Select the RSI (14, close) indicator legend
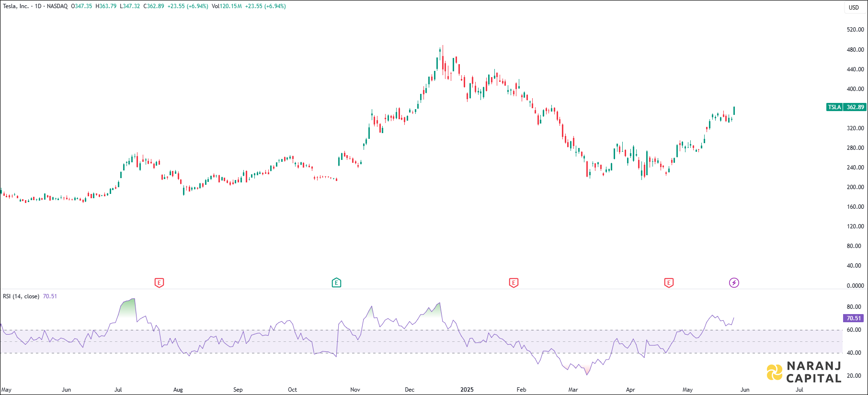Viewport: 868px width, 395px height. (x=21, y=296)
